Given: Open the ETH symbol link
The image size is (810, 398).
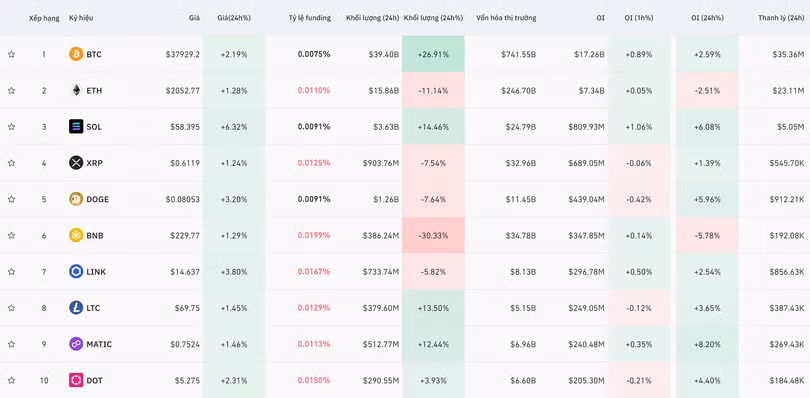Looking at the screenshot, I should pos(94,90).
